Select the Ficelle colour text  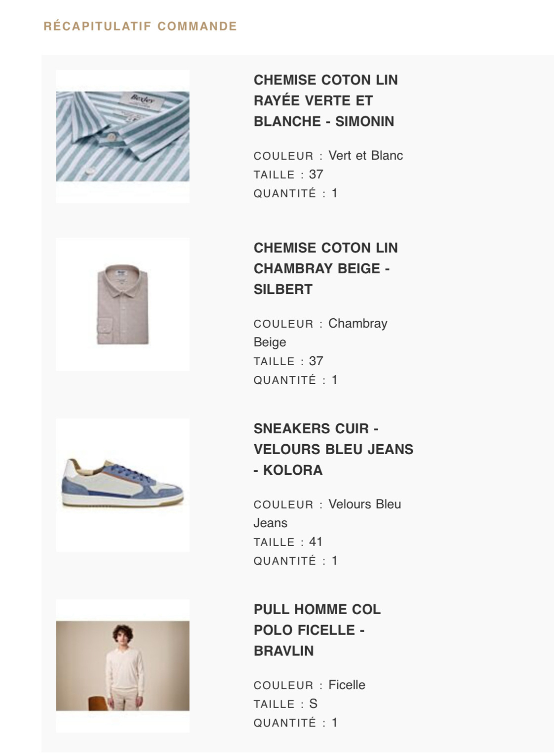tap(347, 685)
